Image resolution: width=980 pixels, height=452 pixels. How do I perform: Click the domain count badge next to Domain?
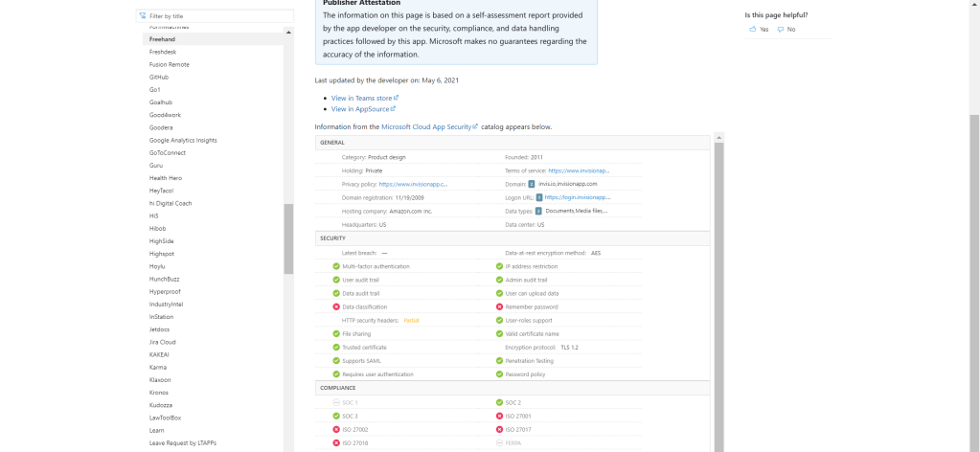(532, 184)
